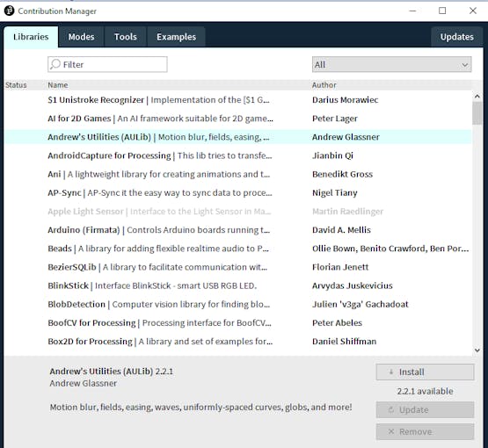This screenshot has height=448, width=488.
Task: Select the BlinkStick library entry
Action: point(237,285)
